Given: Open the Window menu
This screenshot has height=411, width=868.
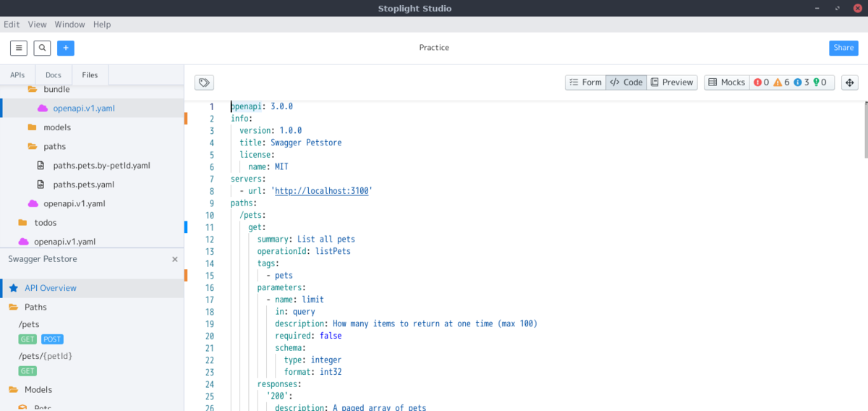Looking at the screenshot, I should pos(70,25).
